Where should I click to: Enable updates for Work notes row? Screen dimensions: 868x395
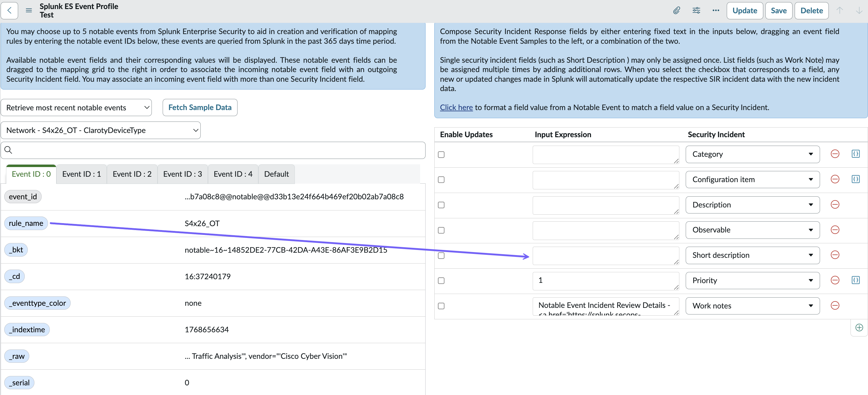[441, 306]
